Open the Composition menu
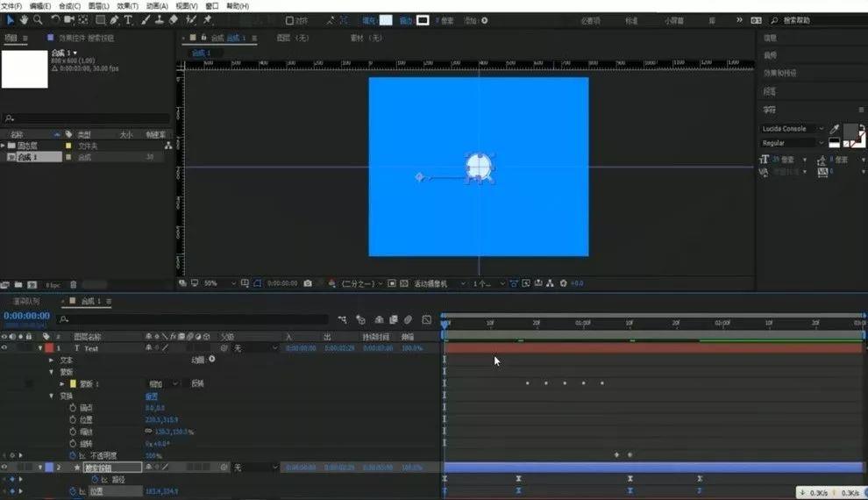Screen dimensions: 868x500 point(69,6)
